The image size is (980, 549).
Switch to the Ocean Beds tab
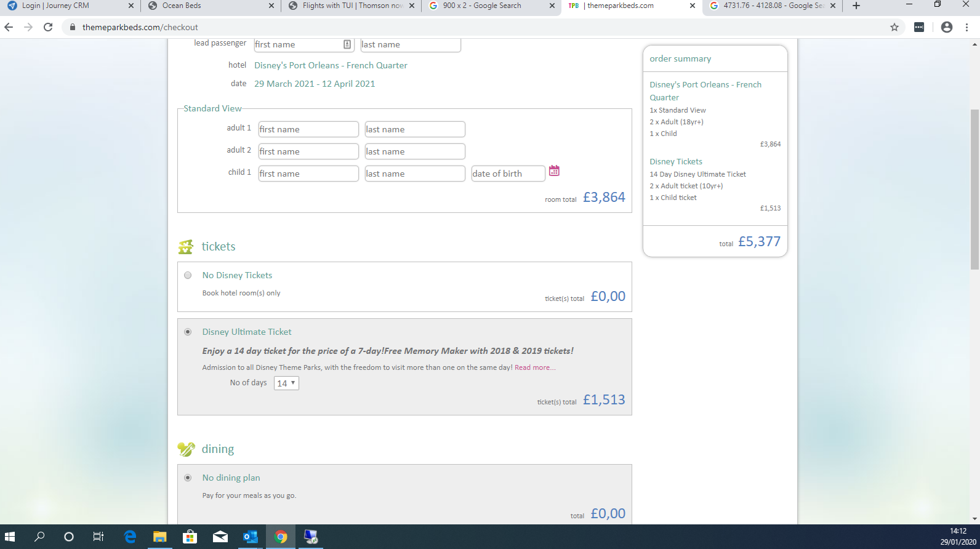coord(211,6)
